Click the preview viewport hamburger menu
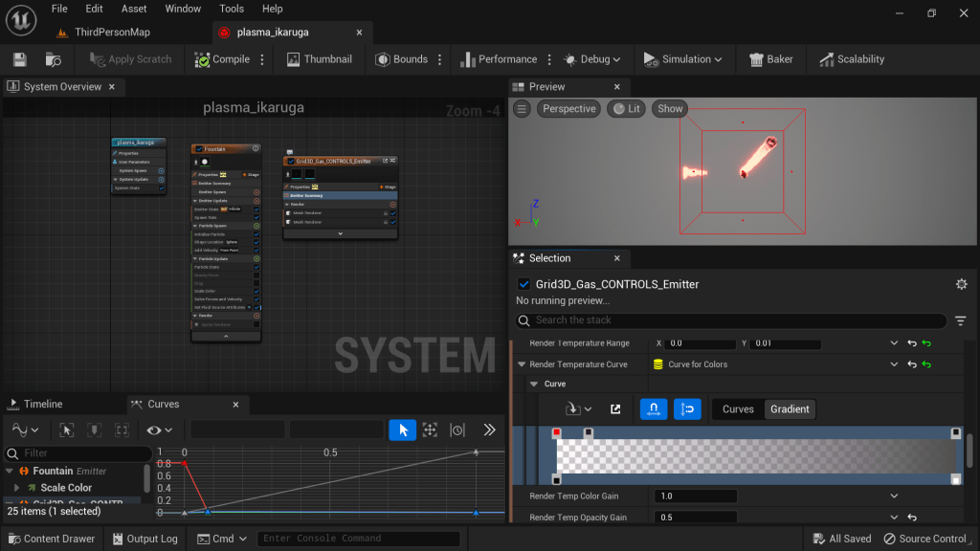 click(x=522, y=109)
